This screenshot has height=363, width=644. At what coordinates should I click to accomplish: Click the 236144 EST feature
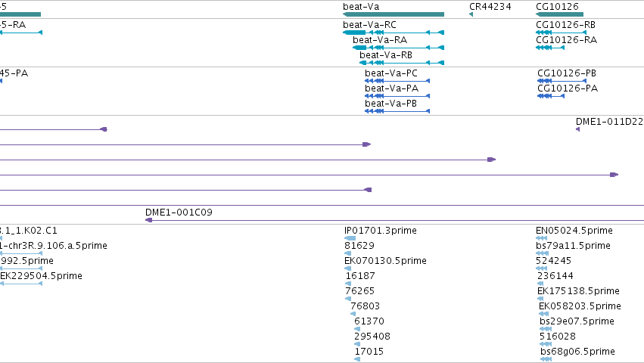540,284
